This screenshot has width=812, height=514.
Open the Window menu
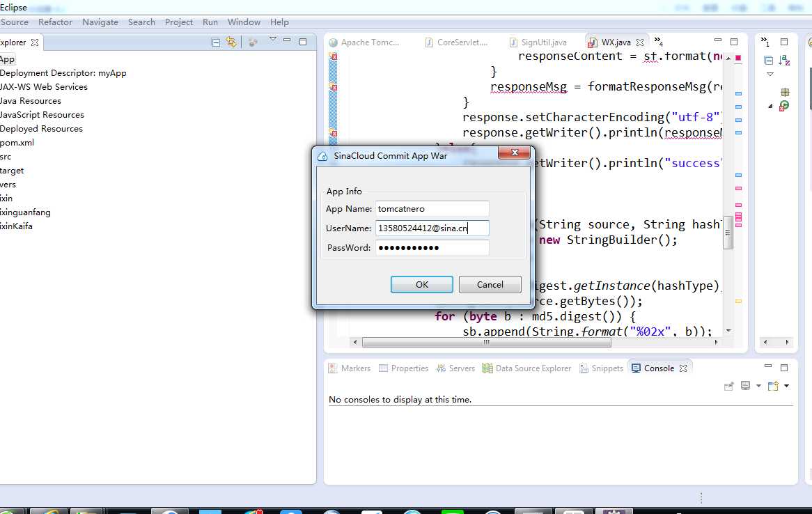tap(244, 22)
